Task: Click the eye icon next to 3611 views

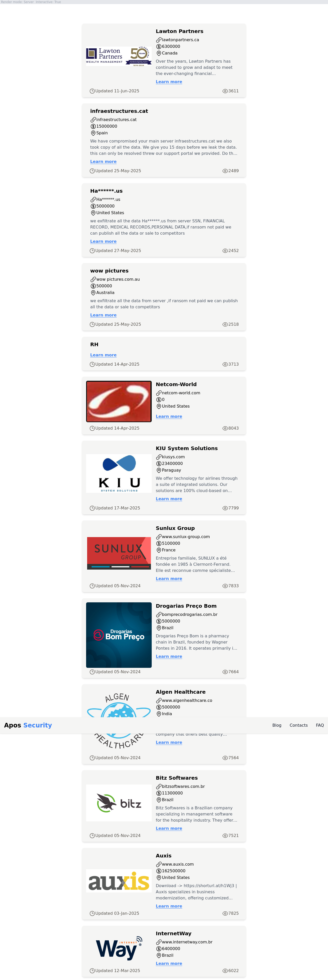Action: pyautogui.click(x=225, y=91)
